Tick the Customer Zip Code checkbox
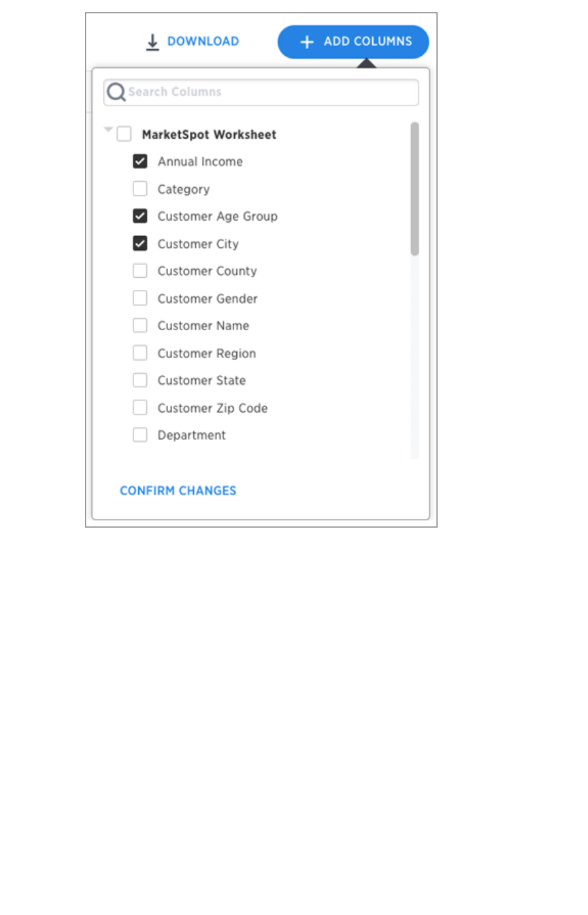 click(x=140, y=408)
